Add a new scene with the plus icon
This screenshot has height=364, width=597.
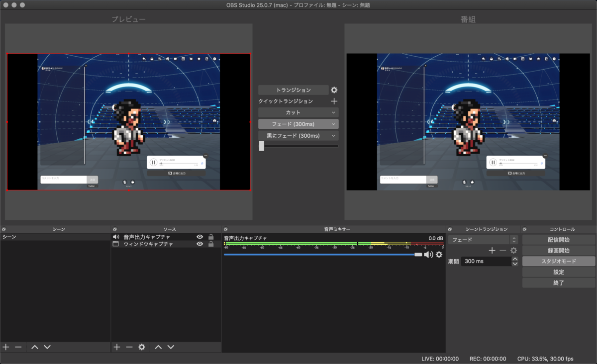6,347
